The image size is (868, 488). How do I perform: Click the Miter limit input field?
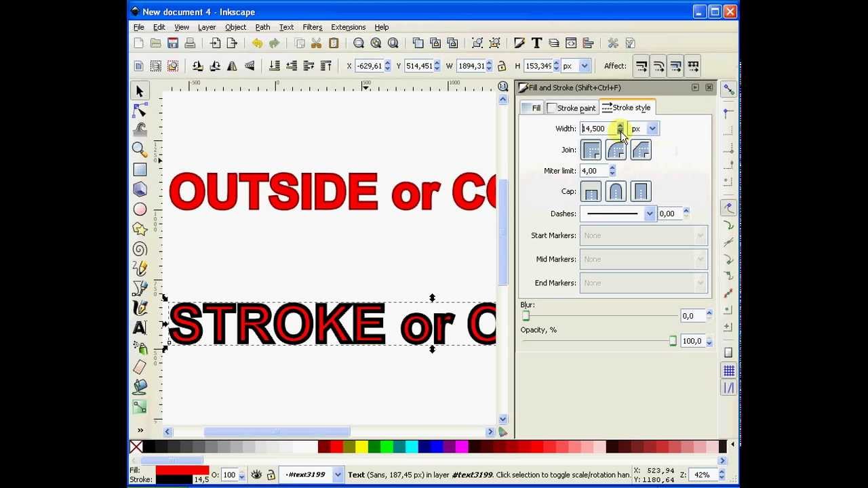(x=593, y=171)
